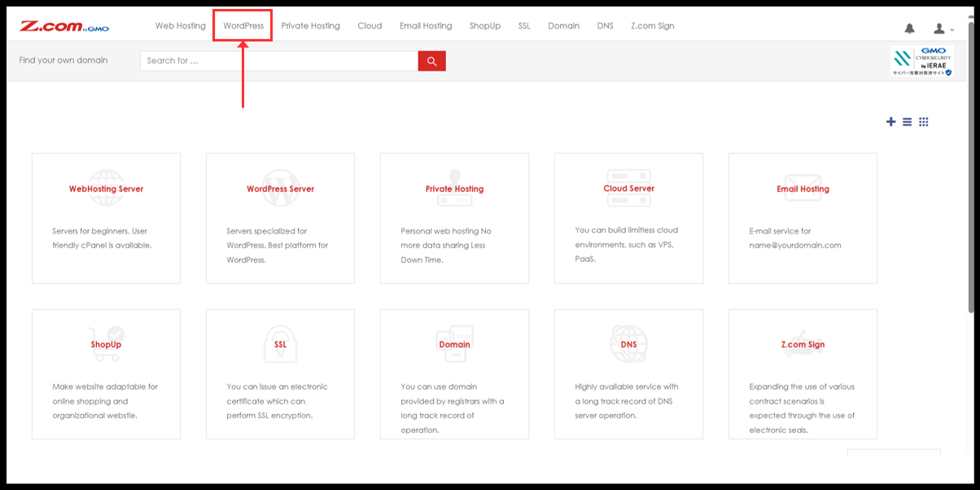Viewport: 980px width, 490px height.
Task: Open the WebHosting Server card title
Action: (106, 189)
